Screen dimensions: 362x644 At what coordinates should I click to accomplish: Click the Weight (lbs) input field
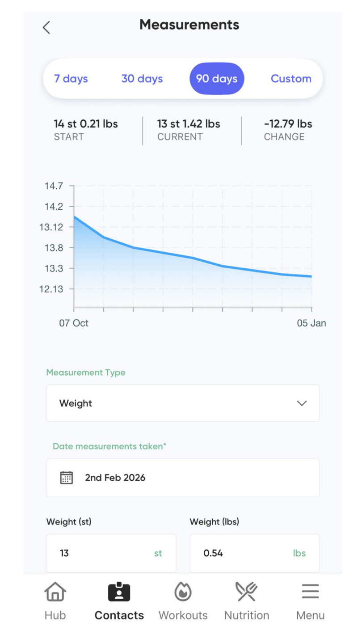coord(254,553)
